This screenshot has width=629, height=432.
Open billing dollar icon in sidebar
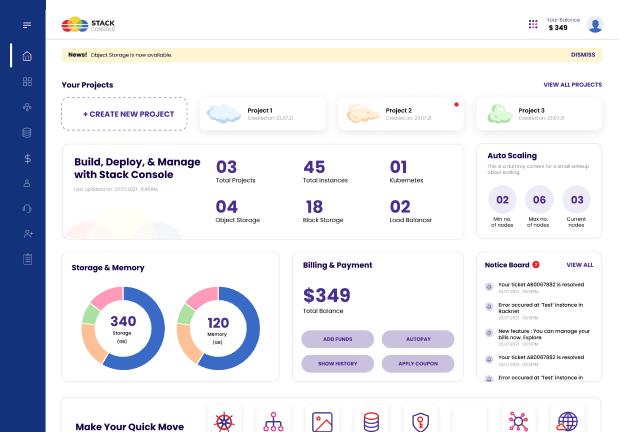(x=27, y=158)
